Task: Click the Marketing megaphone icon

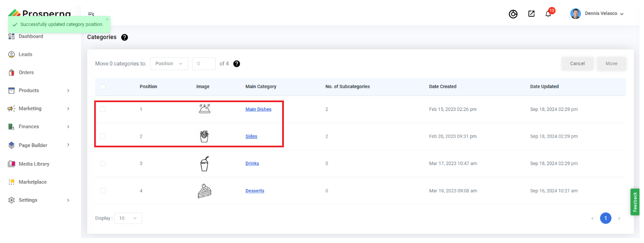Action: pos(11,109)
